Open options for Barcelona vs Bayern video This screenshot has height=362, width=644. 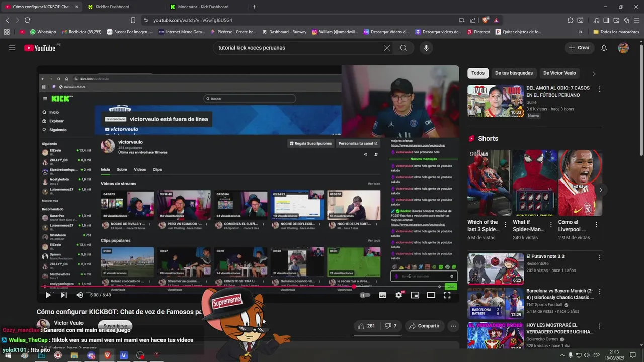click(599, 292)
